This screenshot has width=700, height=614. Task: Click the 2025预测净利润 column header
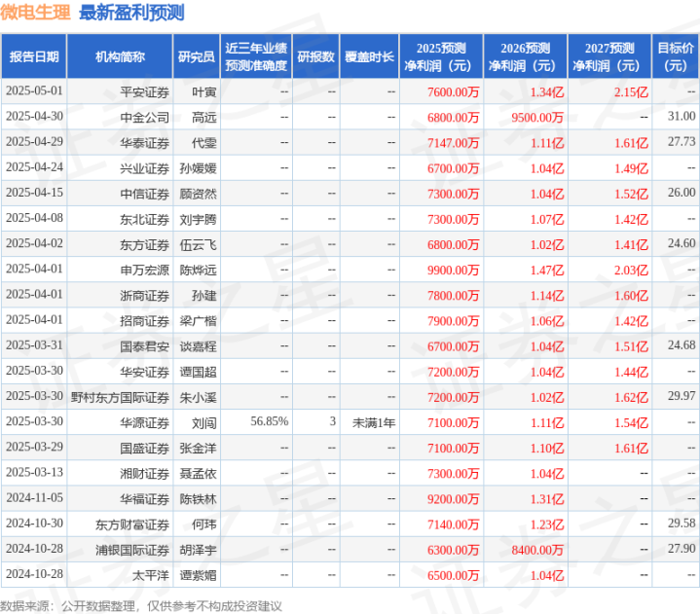click(441, 56)
